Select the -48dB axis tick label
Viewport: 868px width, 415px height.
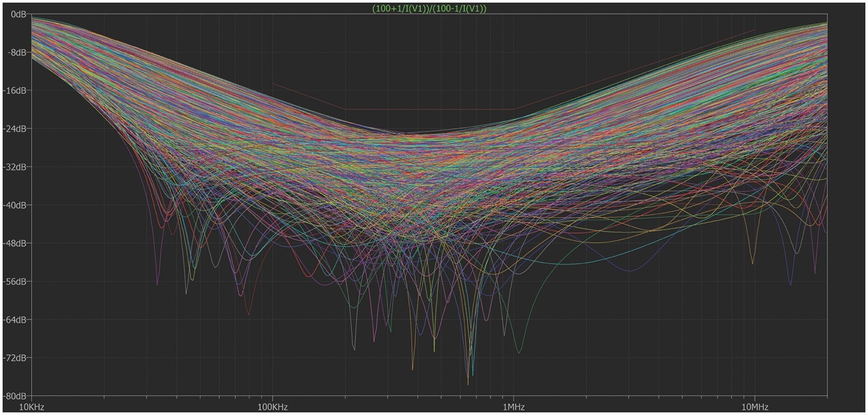click(x=16, y=243)
